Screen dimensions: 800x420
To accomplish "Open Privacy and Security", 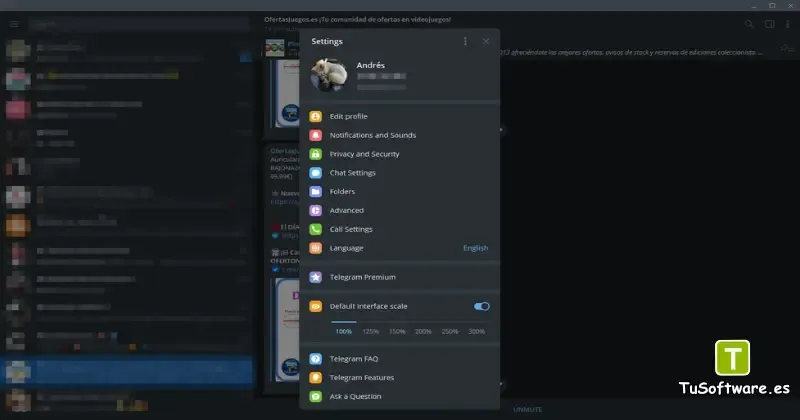I will click(399, 154).
